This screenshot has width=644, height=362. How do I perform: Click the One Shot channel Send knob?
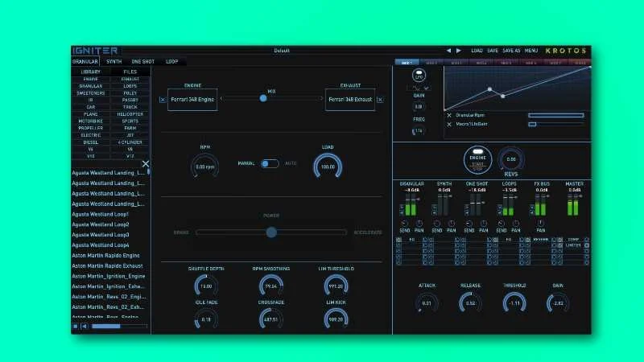(x=469, y=224)
